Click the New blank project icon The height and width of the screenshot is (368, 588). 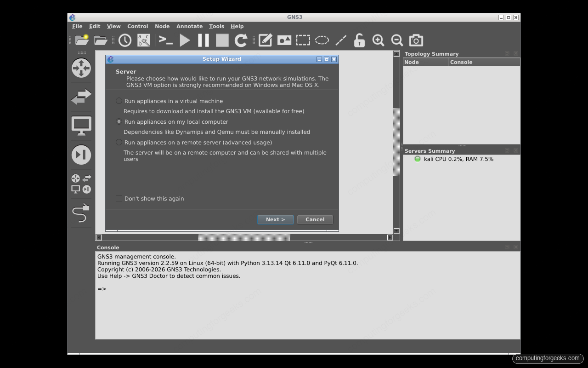(82, 40)
